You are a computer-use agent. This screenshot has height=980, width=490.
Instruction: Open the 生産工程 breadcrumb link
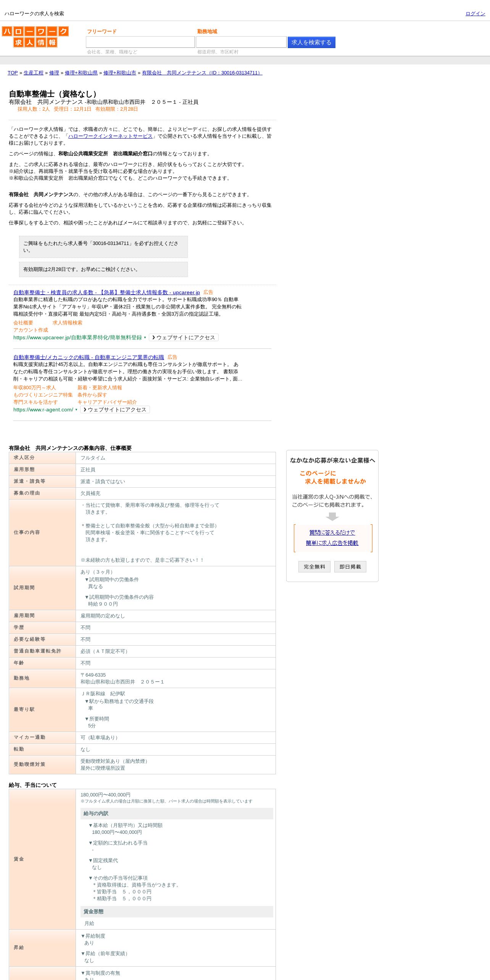34,73
